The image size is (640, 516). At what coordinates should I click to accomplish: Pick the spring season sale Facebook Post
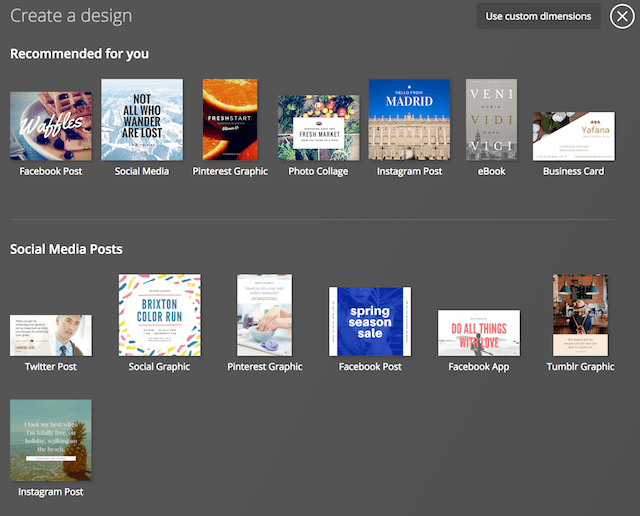click(370, 321)
